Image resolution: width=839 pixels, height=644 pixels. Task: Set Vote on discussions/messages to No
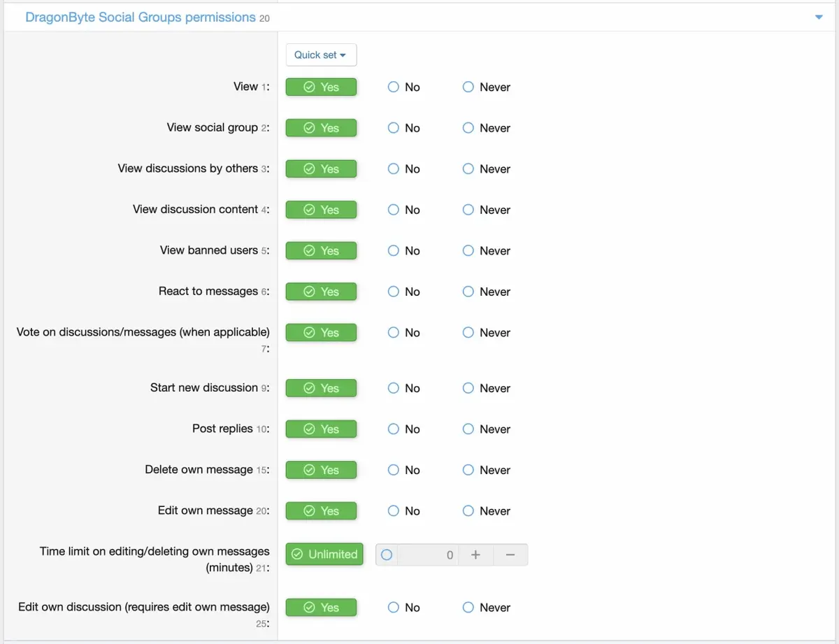394,333
